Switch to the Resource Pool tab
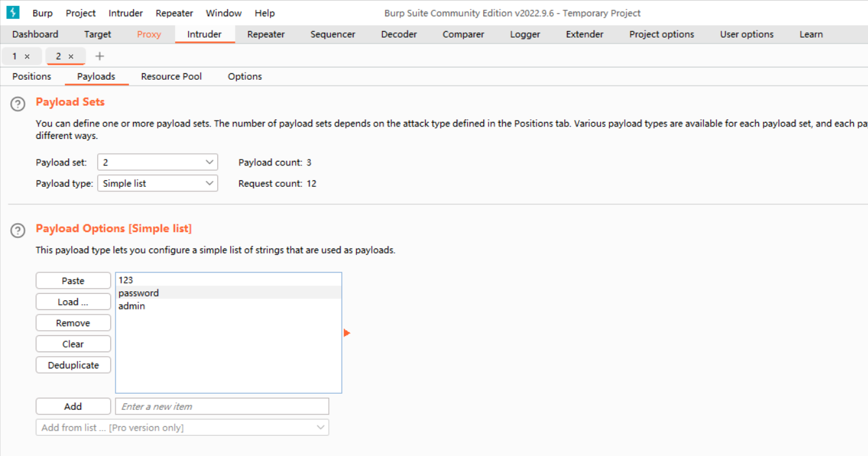The image size is (868, 456). click(171, 77)
